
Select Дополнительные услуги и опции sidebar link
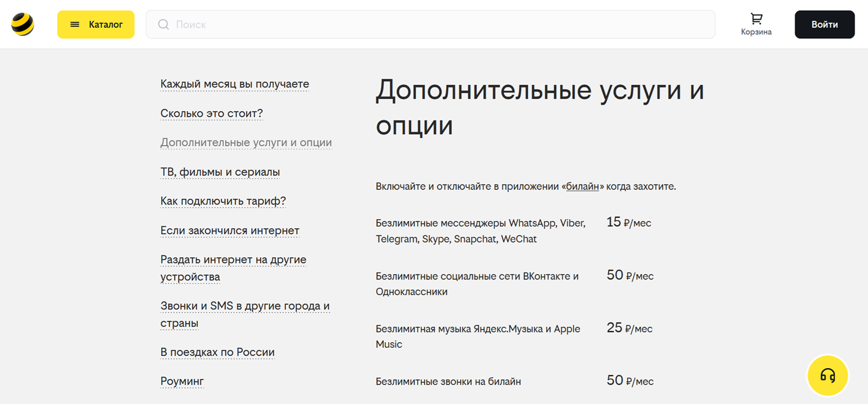pos(246,142)
